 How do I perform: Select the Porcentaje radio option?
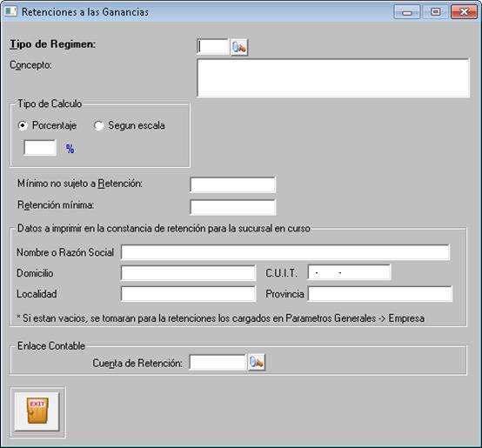(23, 125)
